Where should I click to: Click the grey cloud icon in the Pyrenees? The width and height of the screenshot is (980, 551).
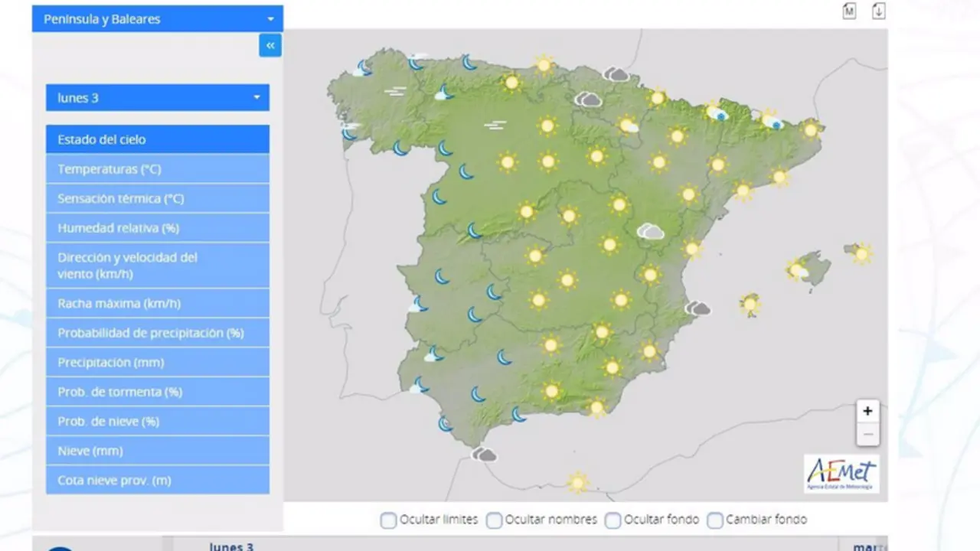(616, 73)
